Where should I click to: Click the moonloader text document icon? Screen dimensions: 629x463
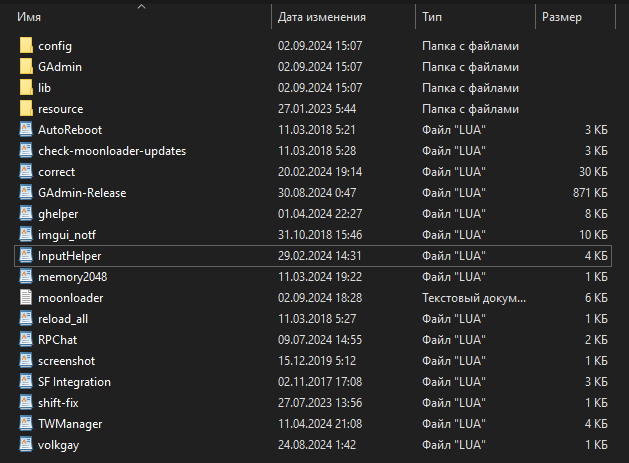(26, 298)
